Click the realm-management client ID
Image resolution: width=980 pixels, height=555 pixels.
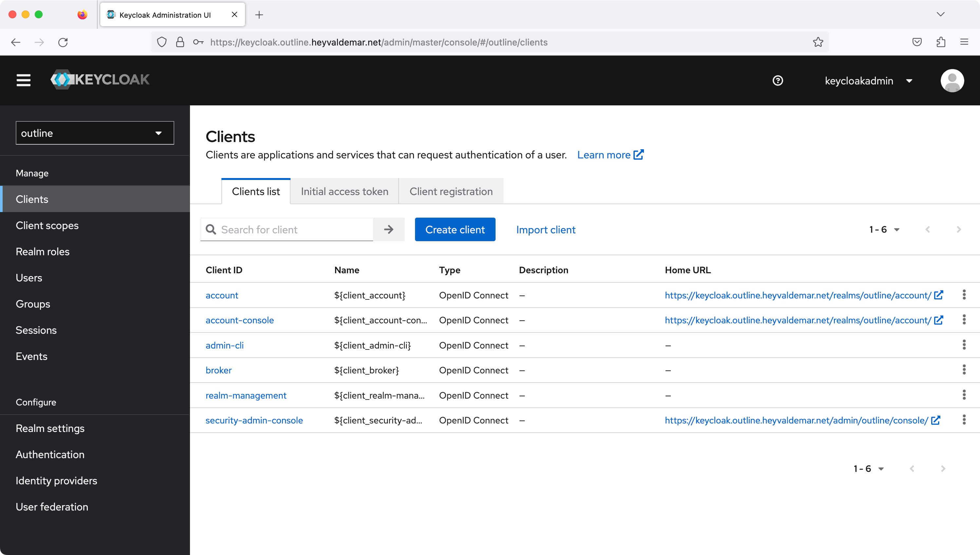click(246, 395)
